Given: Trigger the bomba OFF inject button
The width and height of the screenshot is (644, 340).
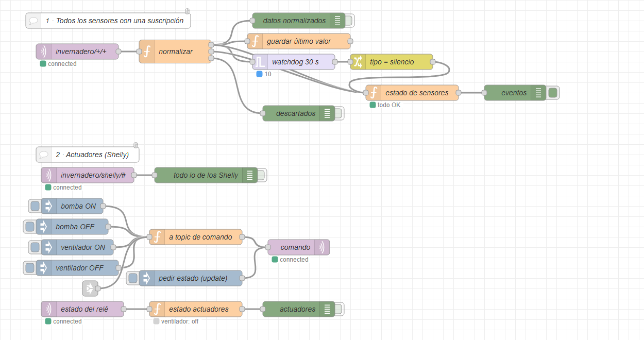Looking at the screenshot, I should click(x=30, y=227).
